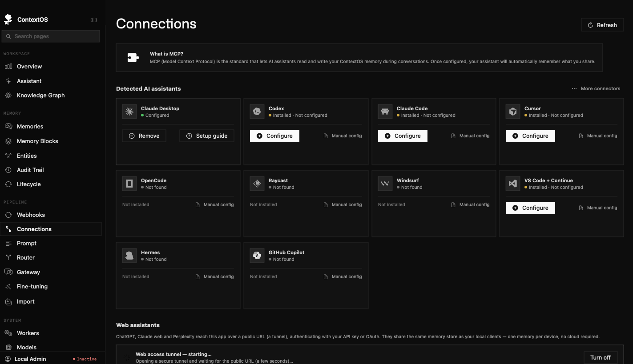The image size is (633, 364).
Task: Open Manual config for GitHub Copilot
Action: tap(343, 276)
